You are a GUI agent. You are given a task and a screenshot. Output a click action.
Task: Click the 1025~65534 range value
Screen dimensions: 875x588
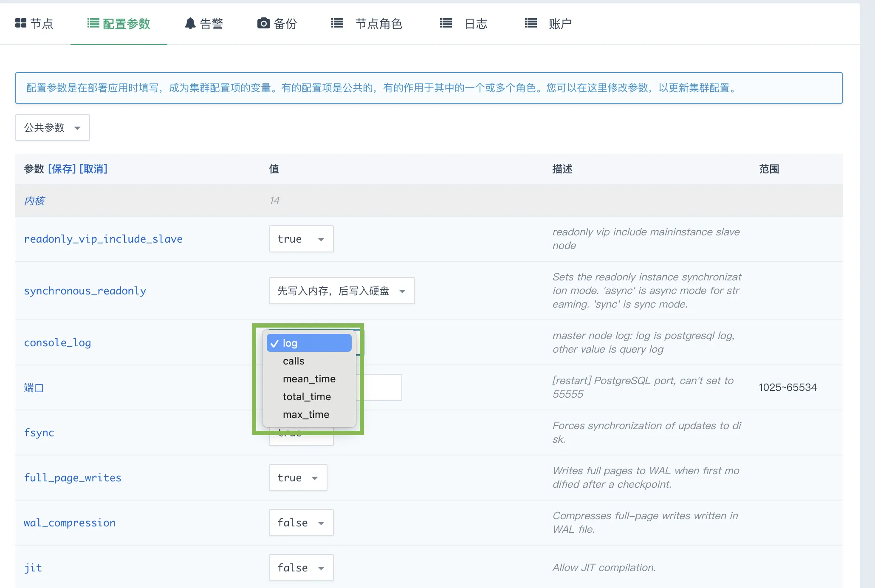point(788,387)
